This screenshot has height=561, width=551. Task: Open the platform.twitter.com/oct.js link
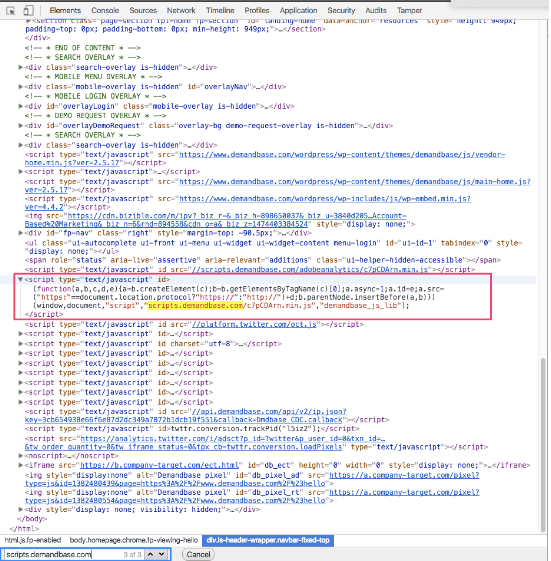point(254,324)
